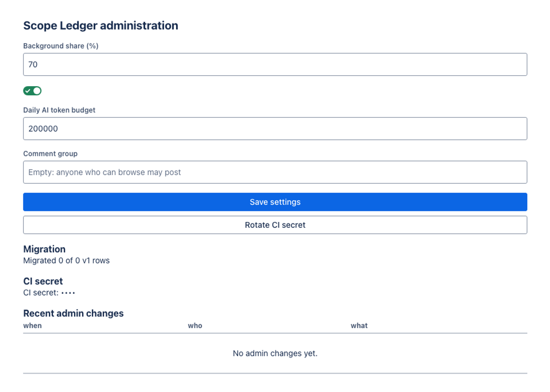Click the Rotate CI secret button

pyautogui.click(x=275, y=225)
